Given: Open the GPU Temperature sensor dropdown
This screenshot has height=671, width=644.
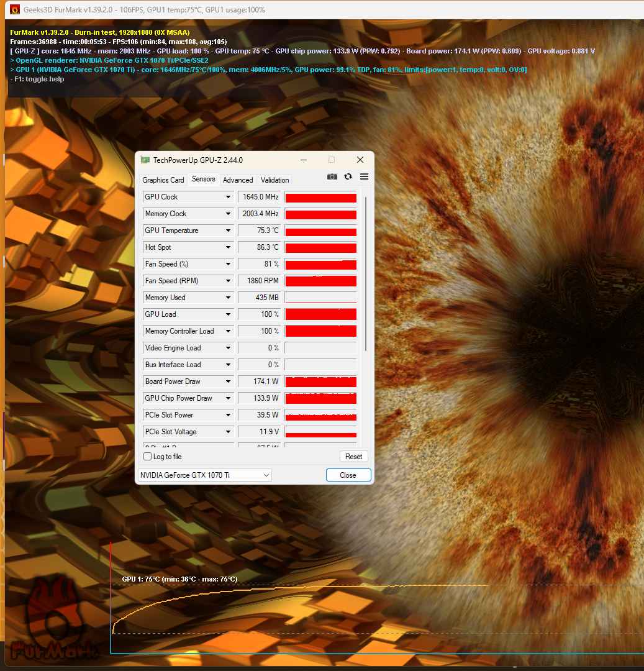Looking at the screenshot, I should pyautogui.click(x=228, y=231).
